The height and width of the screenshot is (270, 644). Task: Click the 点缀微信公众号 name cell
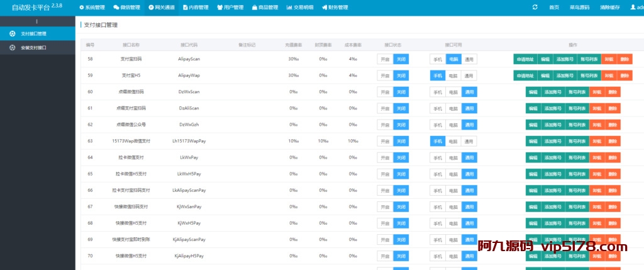coord(131,125)
